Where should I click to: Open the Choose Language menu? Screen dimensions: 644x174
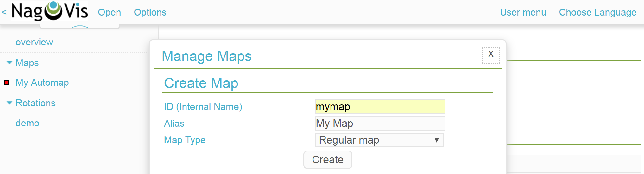coord(597,12)
